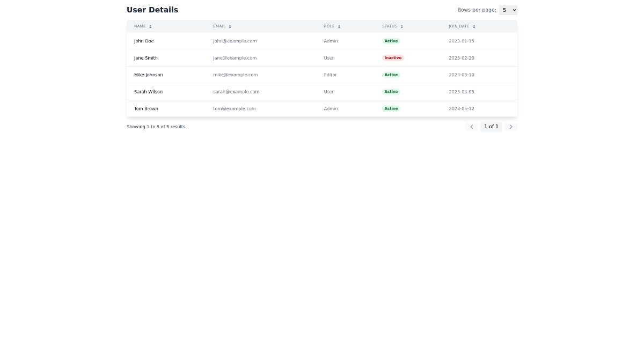
Task: Click the sort icon beside NAME header
Action: click(x=150, y=26)
